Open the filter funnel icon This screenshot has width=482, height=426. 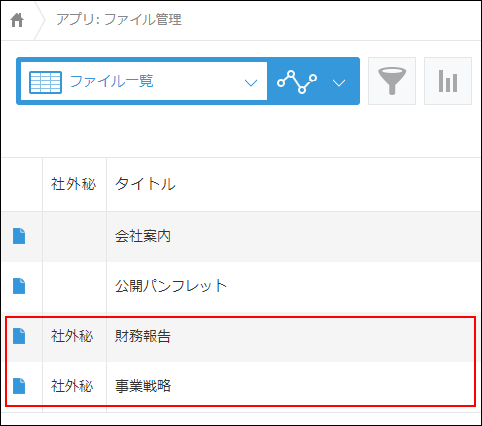(392, 81)
